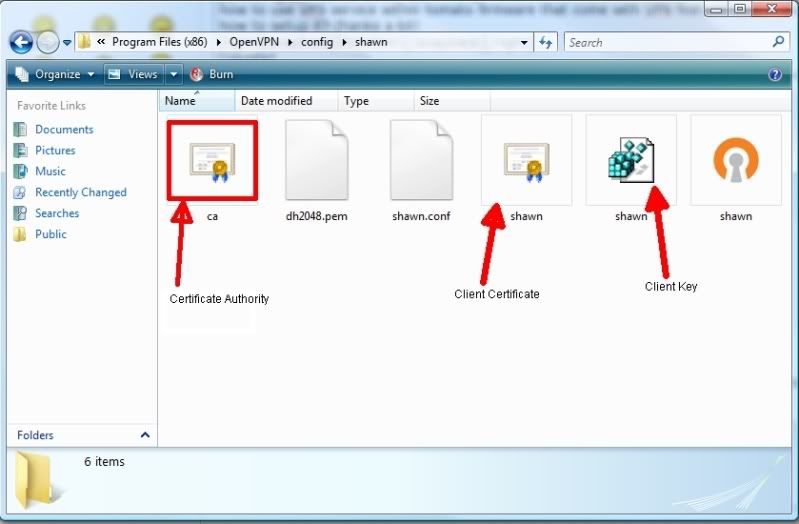This screenshot has width=799, height=524.
Task: Click the Searches icon in Favorite Links
Action: coord(20,213)
